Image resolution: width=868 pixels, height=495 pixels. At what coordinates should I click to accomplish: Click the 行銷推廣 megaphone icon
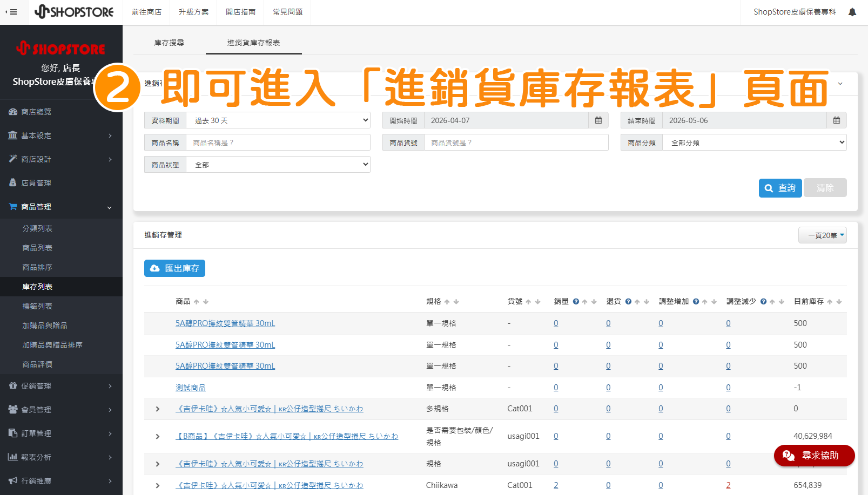[13, 481]
